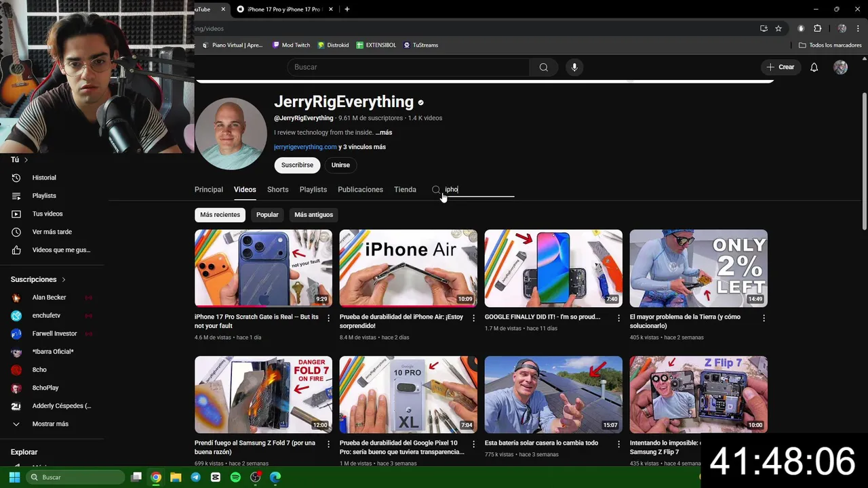
Task: Click the YouTube Buscar search field
Action: coord(409,67)
